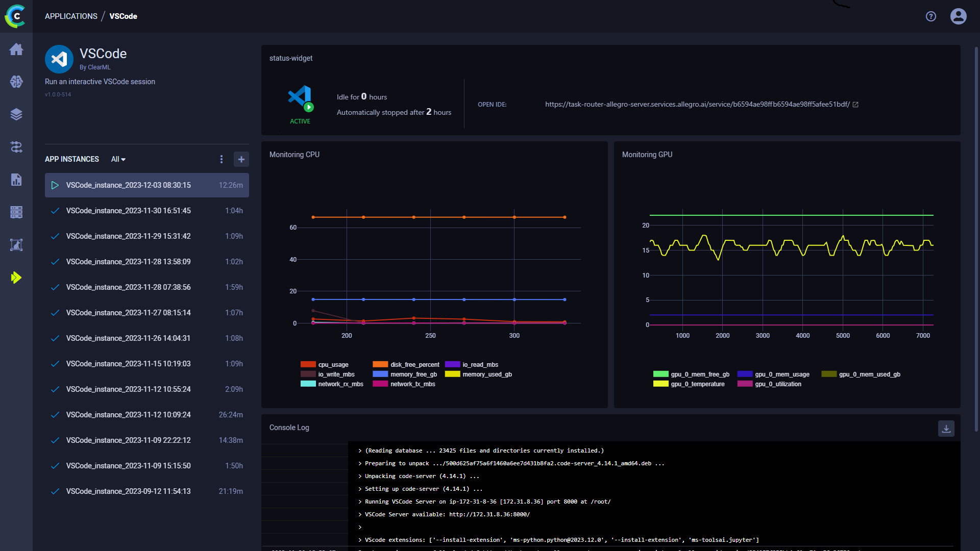980x551 pixels.
Task: Open the All instances filter dropdown
Action: (x=118, y=159)
